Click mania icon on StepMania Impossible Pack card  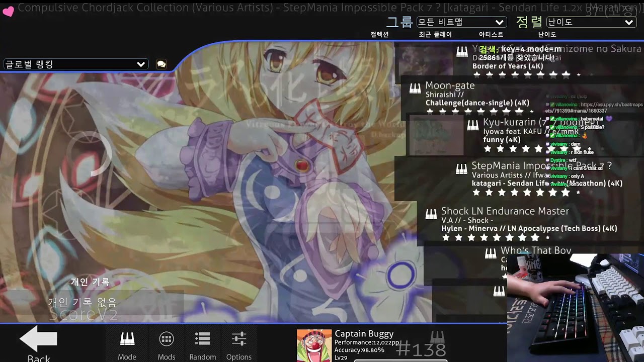pos(461,169)
